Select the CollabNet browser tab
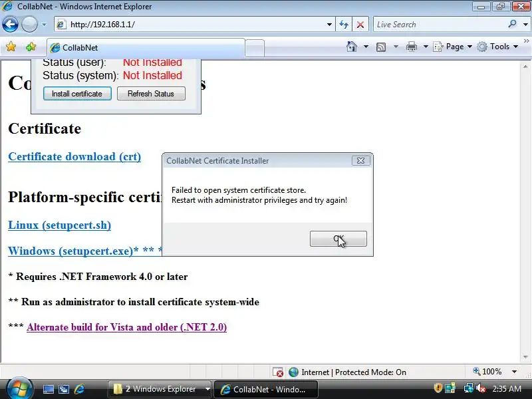This screenshot has height=399, width=532. tap(146, 47)
